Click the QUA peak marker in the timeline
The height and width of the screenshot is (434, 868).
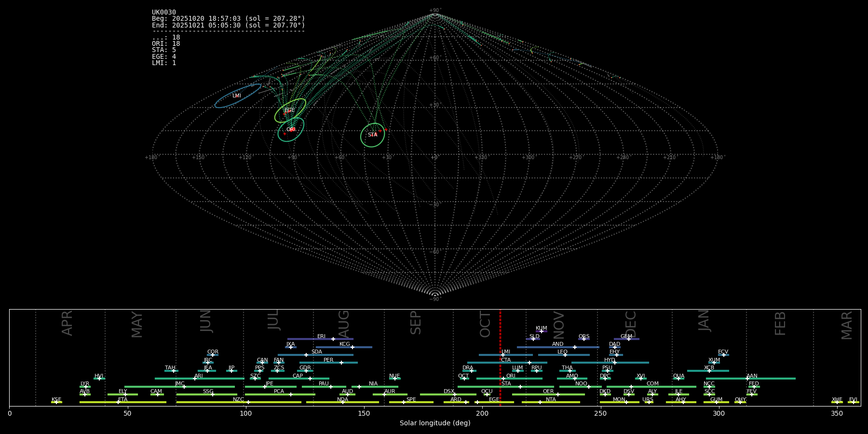pos(678,379)
